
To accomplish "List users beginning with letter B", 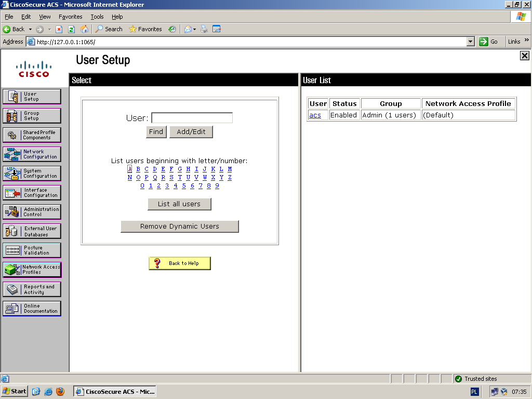I will click(x=138, y=169).
